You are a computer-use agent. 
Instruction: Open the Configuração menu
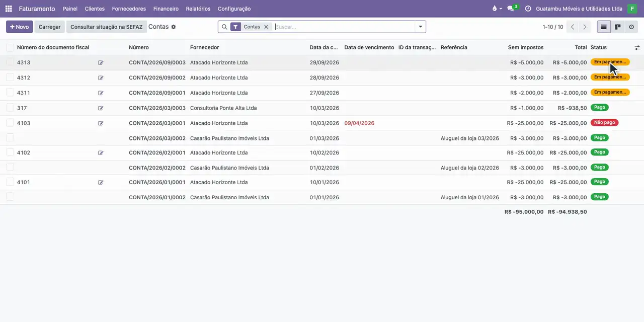coord(234,9)
